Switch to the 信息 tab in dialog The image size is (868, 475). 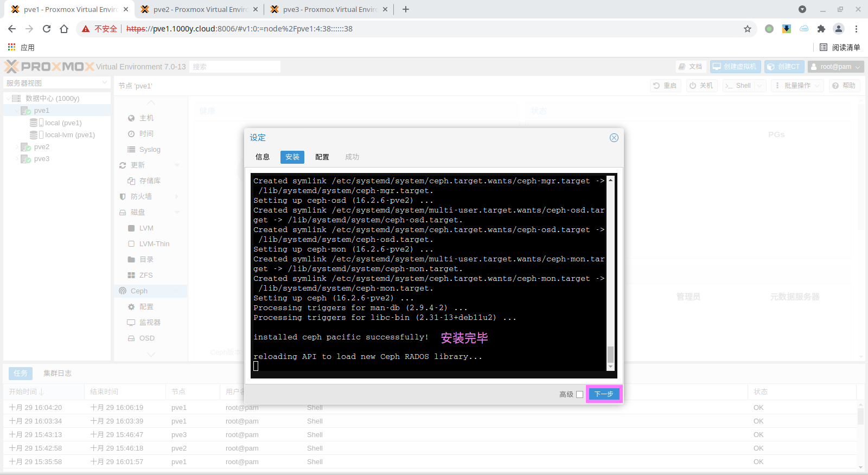click(263, 157)
